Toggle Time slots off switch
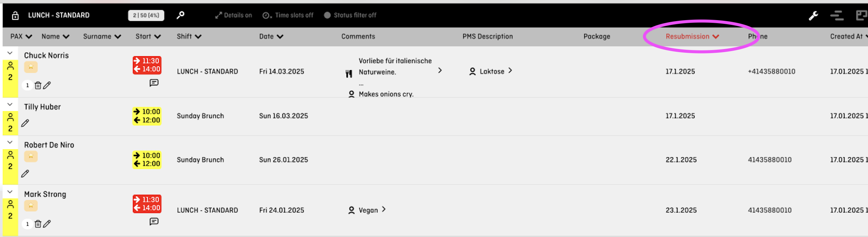Viewport: 868px width, 237px height. tap(288, 15)
